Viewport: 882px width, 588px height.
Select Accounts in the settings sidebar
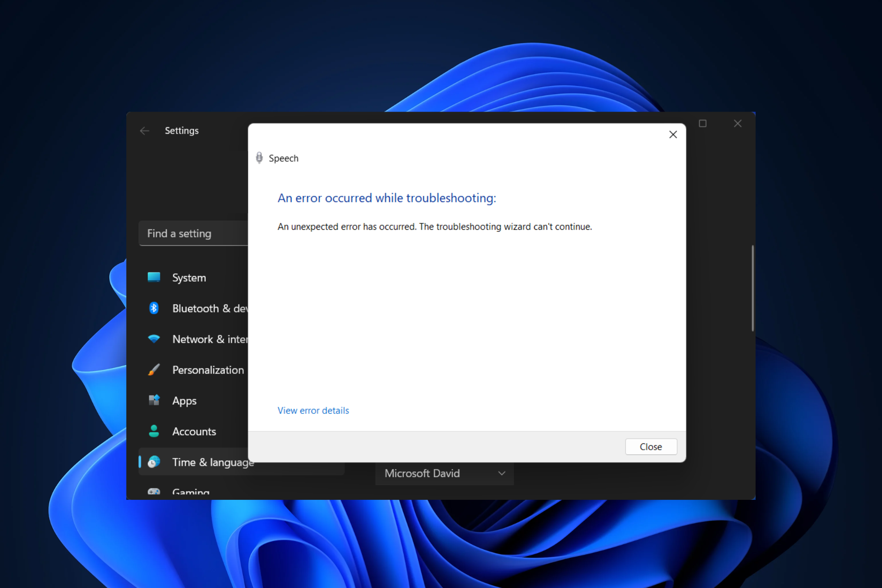[193, 431]
